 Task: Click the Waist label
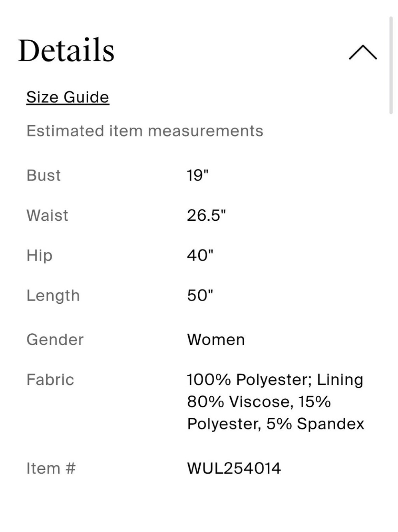(47, 215)
